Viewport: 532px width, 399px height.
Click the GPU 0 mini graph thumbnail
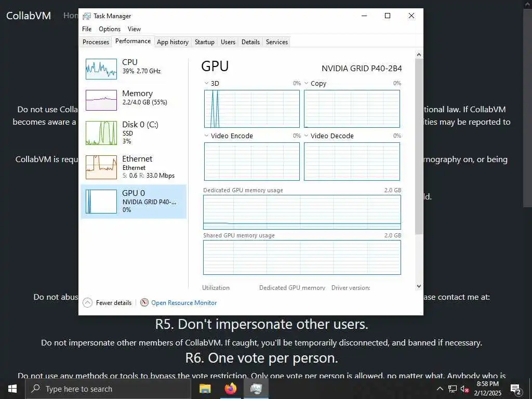[x=101, y=201]
